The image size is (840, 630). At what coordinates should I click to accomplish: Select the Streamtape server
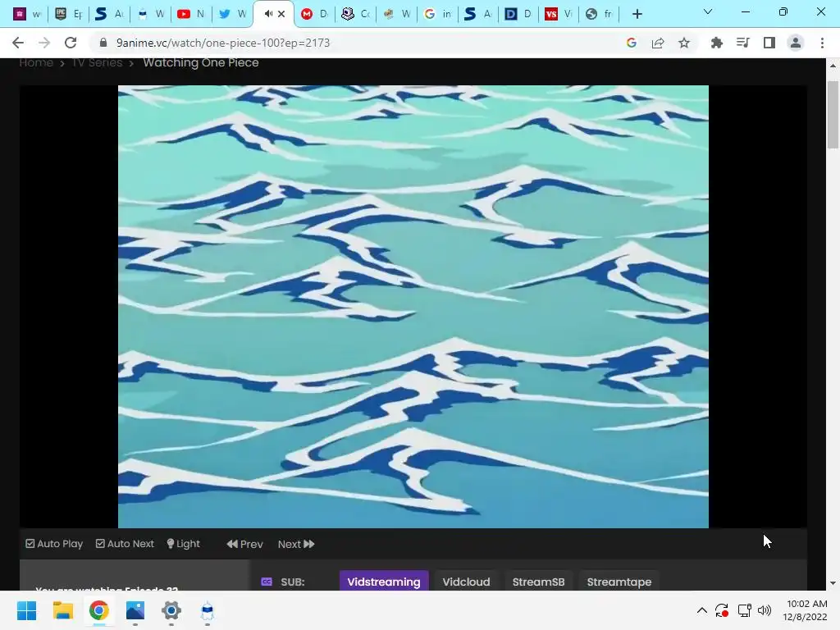pyautogui.click(x=619, y=582)
